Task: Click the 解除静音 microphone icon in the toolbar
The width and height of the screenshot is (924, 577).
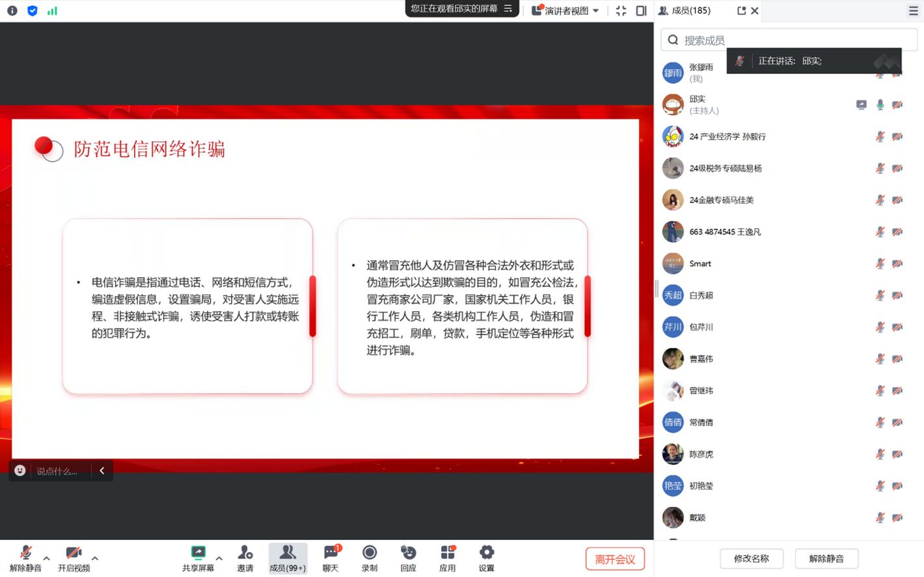Action: point(25,553)
